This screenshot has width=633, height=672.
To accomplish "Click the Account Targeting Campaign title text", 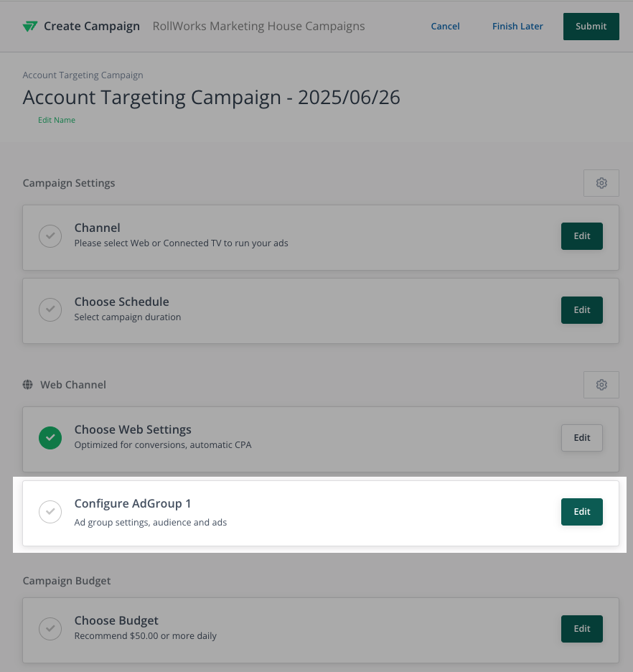I will 212,98.
